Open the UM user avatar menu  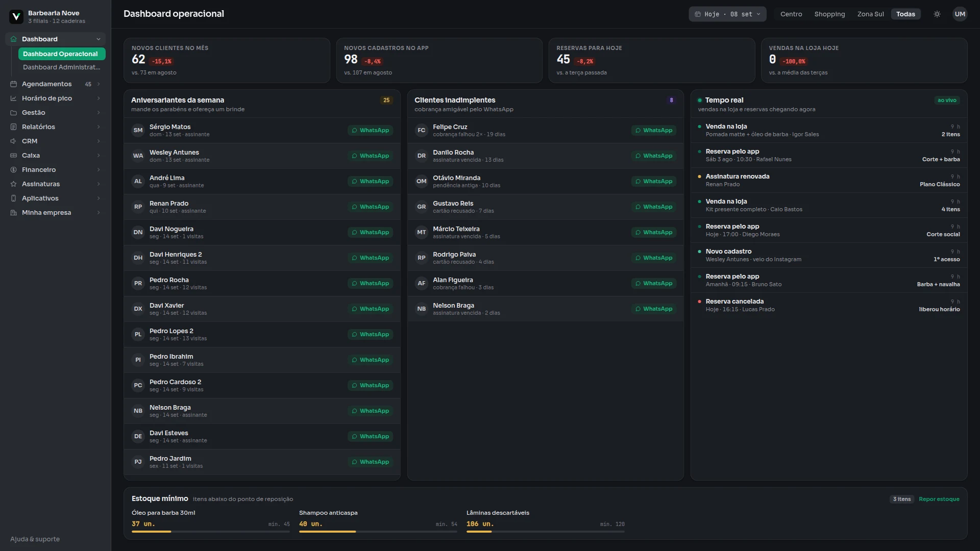click(x=960, y=14)
